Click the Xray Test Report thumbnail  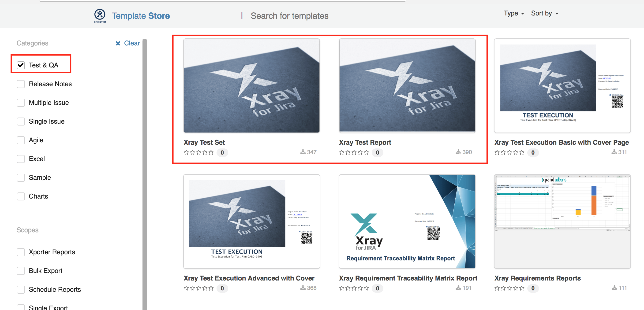407,85
